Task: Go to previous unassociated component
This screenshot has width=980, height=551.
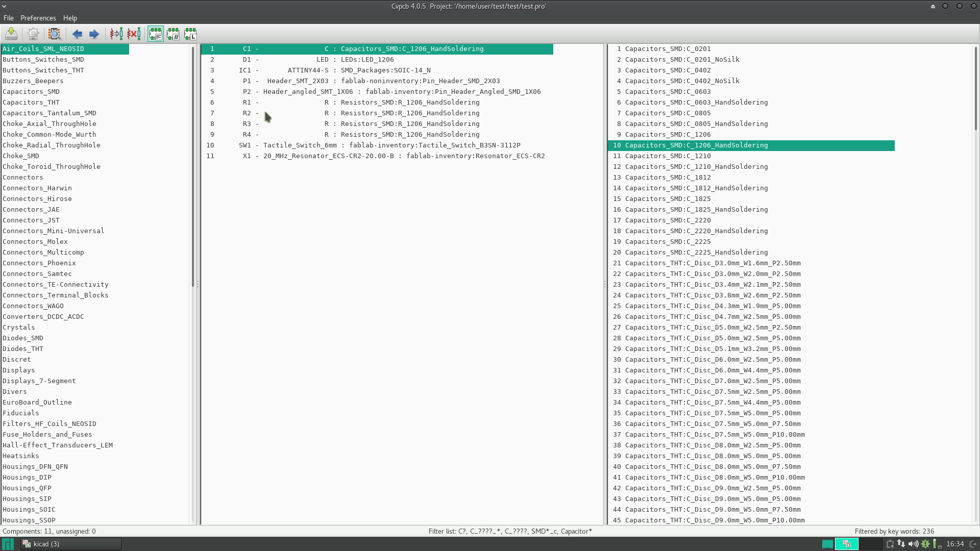Action: click(77, 34)
